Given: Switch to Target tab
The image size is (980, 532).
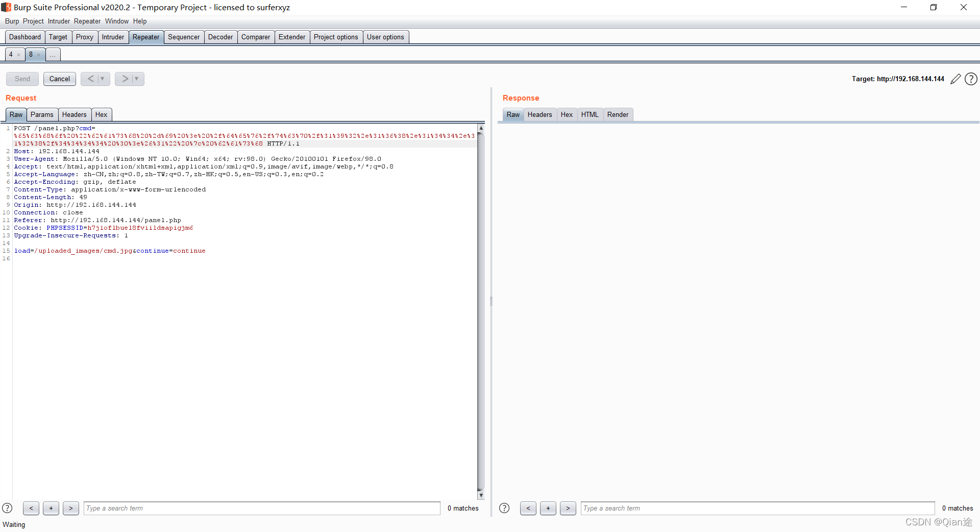Looking at the screenshot, I should 58,37.
